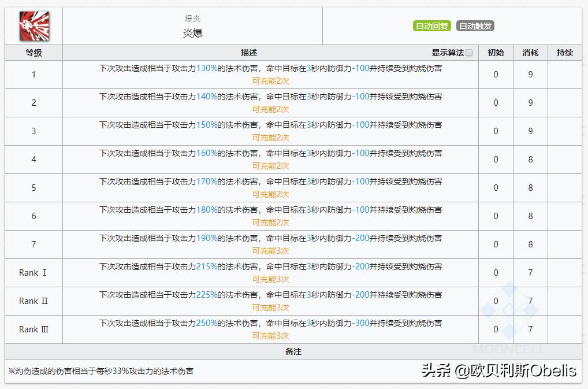
Task: Expand the Rank Ⅰ row
Action: [34, 272]
